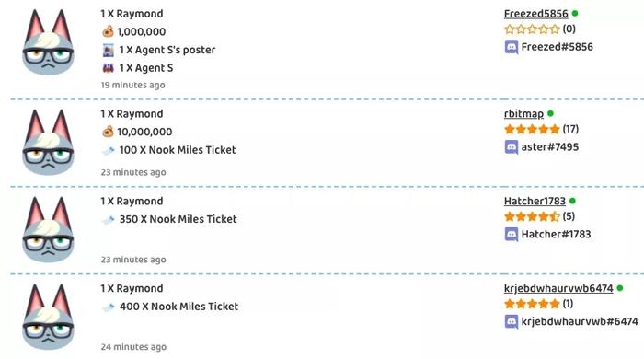Click the ticket icon for 350 X Nook Miles Ticket
This screenshot has height=359, width=644.
pos(109,220)
